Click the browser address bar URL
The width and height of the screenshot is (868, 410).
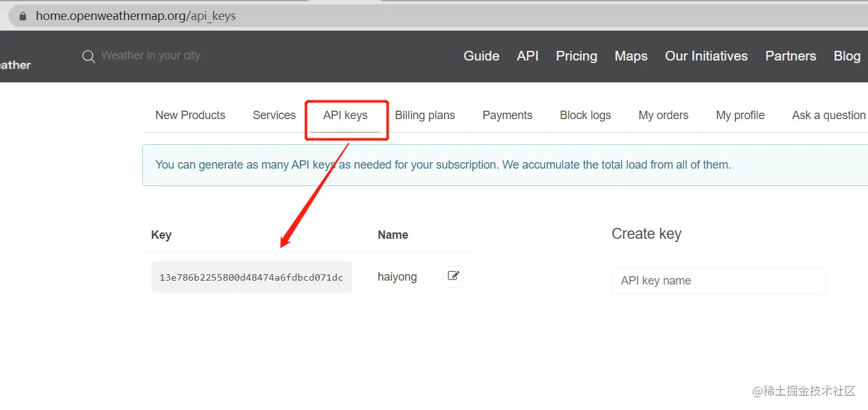tap(136, 16)
